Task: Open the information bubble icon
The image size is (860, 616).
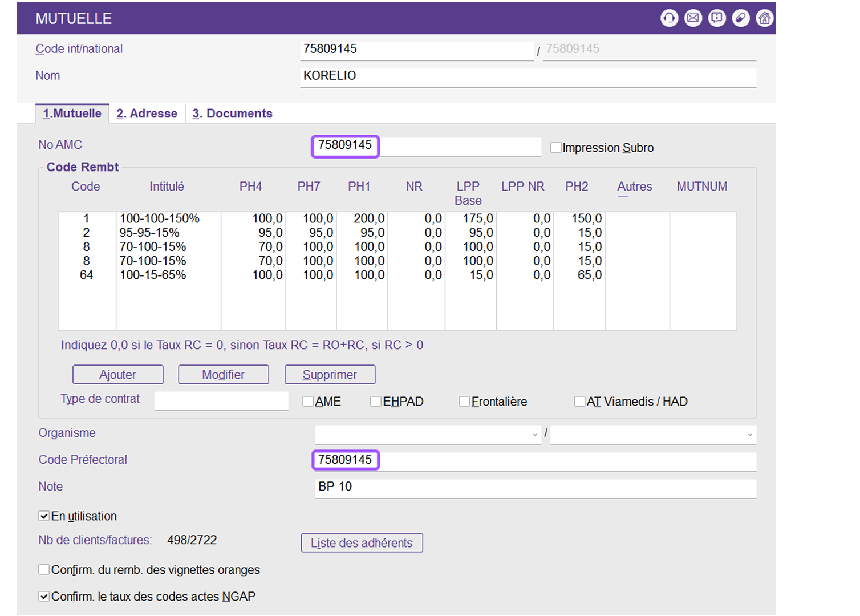Action: (717, 18)
